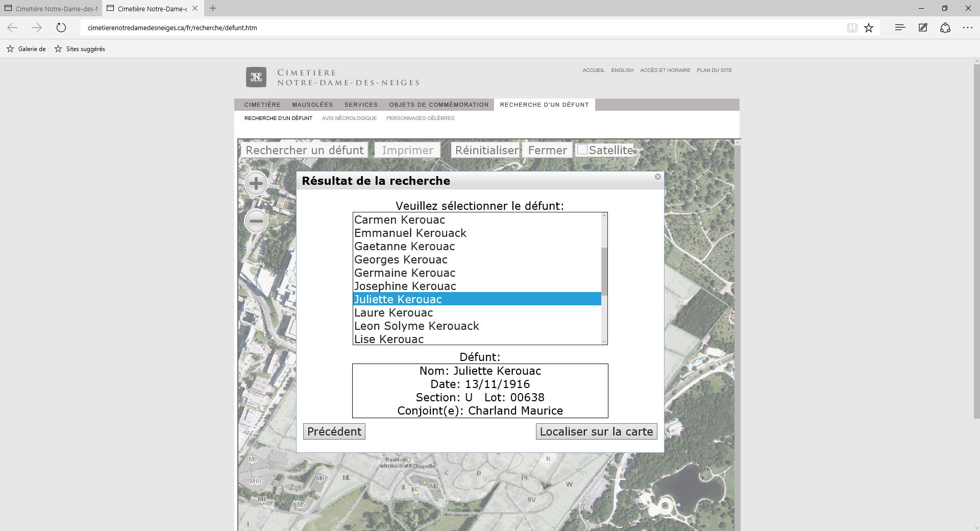
Task: Open the browser Hub panel
Action: tap(900, 28)
